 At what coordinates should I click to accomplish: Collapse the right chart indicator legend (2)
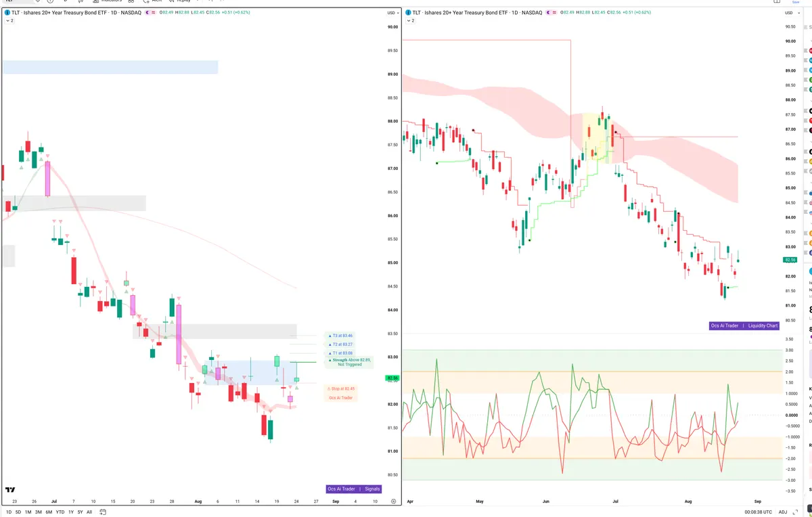click(410, 21)
